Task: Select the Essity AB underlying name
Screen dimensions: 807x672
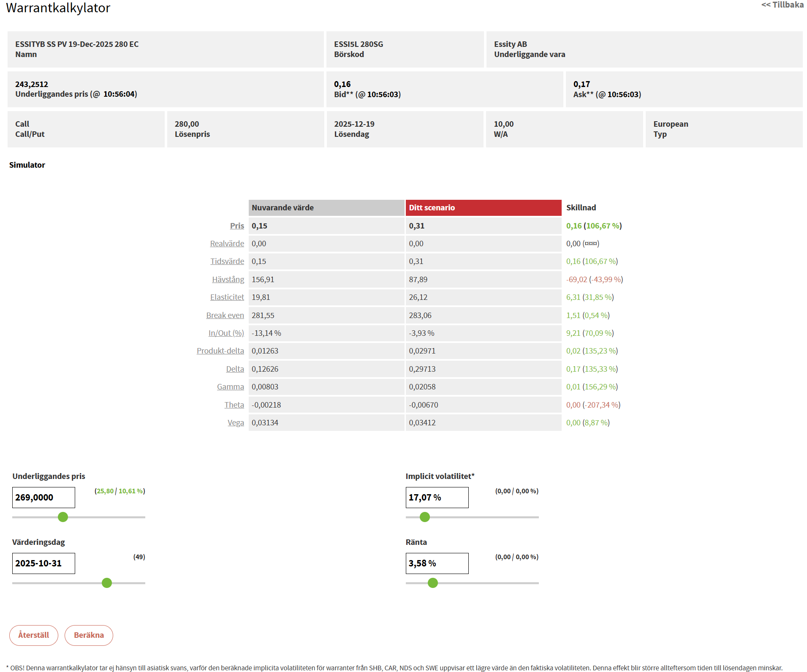Action: point(511,44)
